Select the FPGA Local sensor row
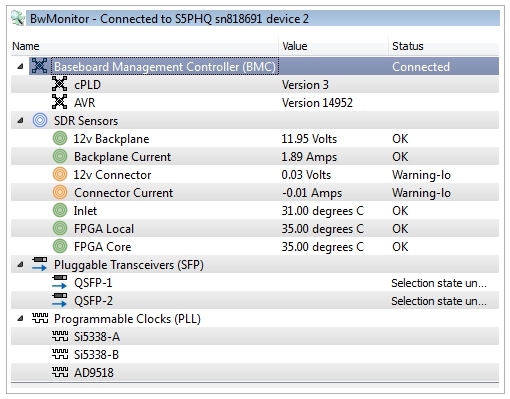510x399 pixels. coord(255,229)
